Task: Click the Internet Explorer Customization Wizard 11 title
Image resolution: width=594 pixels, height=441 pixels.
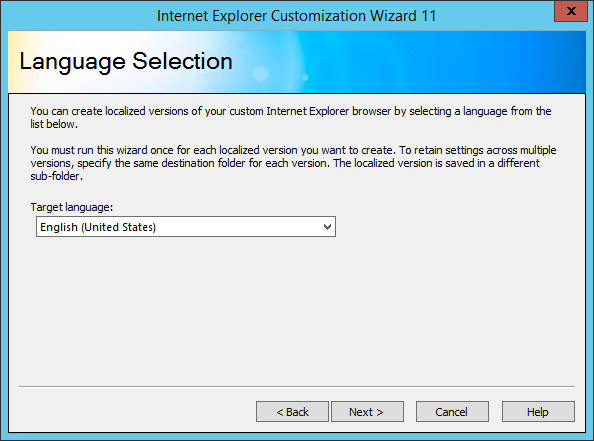Action: (x=297, y=16)
